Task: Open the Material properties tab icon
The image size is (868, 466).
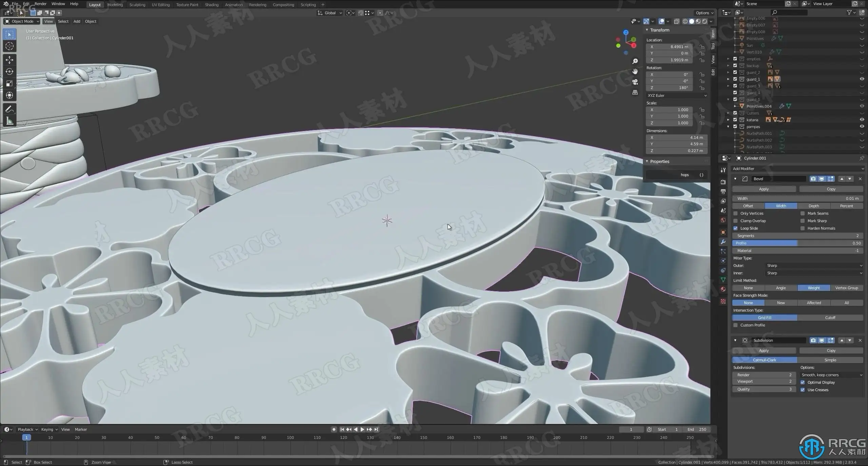Action: pos(723,289)
